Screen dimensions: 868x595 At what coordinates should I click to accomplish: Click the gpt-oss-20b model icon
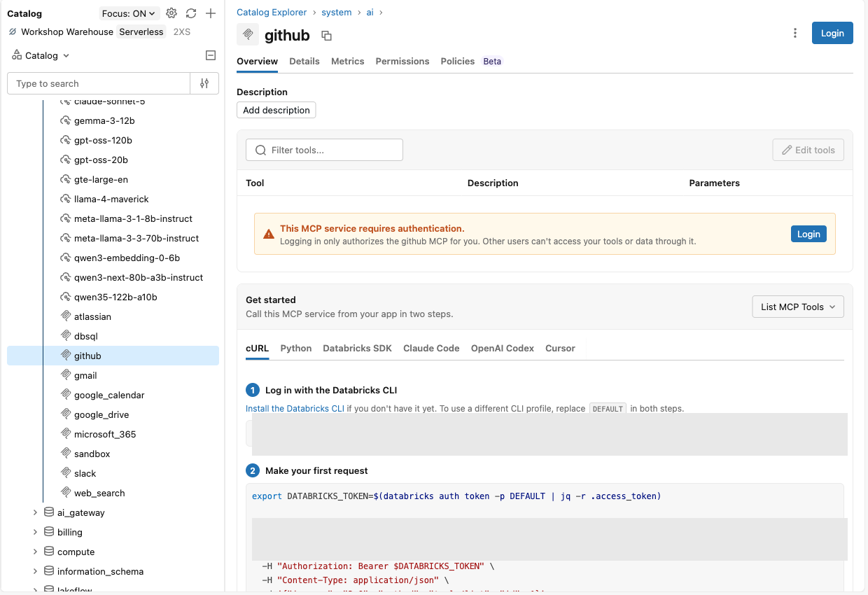pos(66,160)
